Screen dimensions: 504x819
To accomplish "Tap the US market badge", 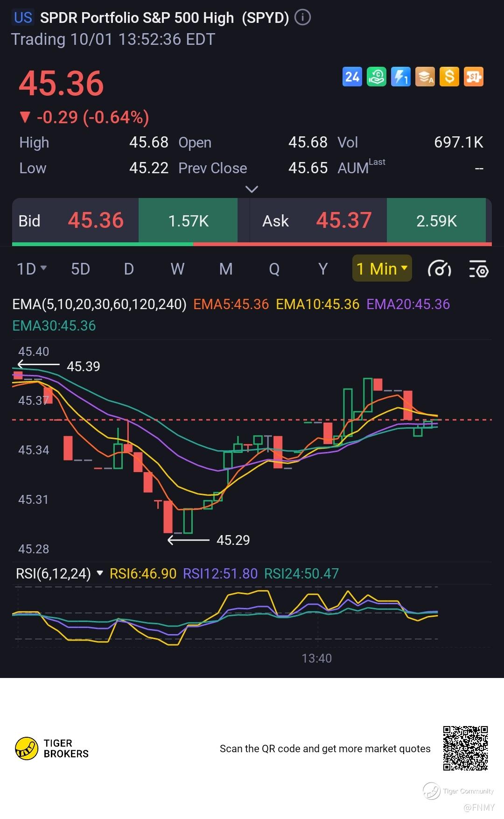I will tap(23, 18).
